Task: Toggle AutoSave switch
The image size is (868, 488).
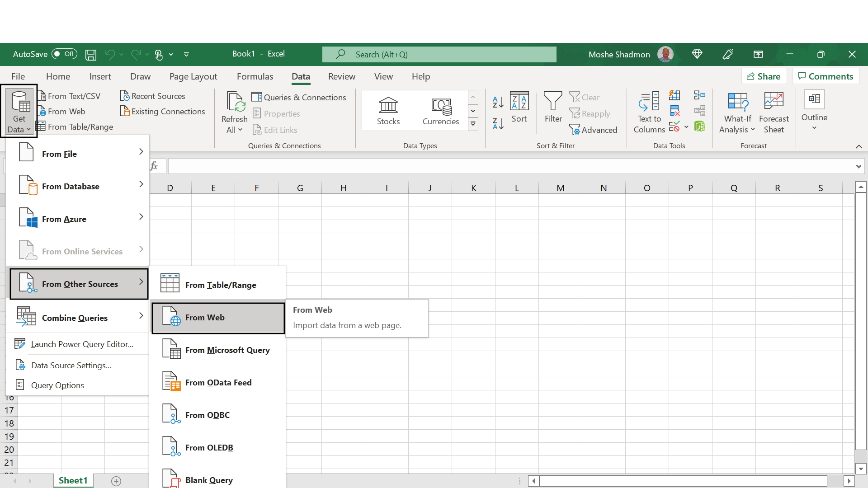Action: click(64, 54)
